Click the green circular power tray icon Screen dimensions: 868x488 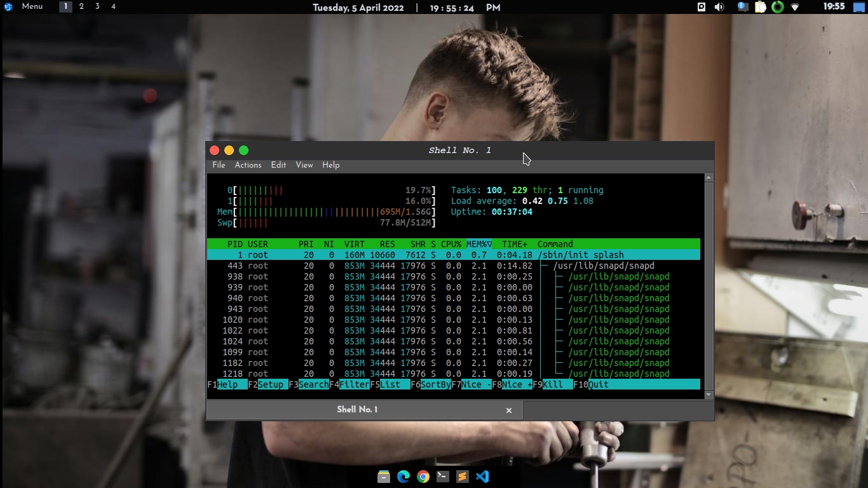point(778,7)
